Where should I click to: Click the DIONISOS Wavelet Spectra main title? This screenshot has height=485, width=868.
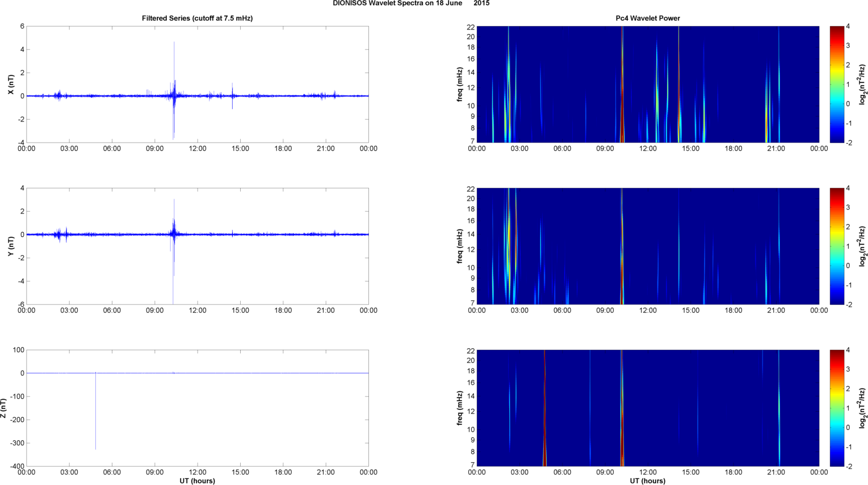click(x=411, y=3)
